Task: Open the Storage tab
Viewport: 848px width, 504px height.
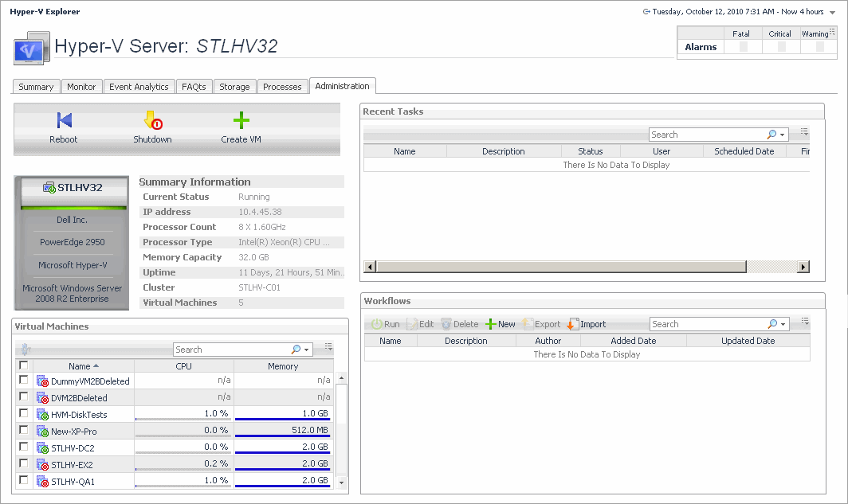Action: 234,87
